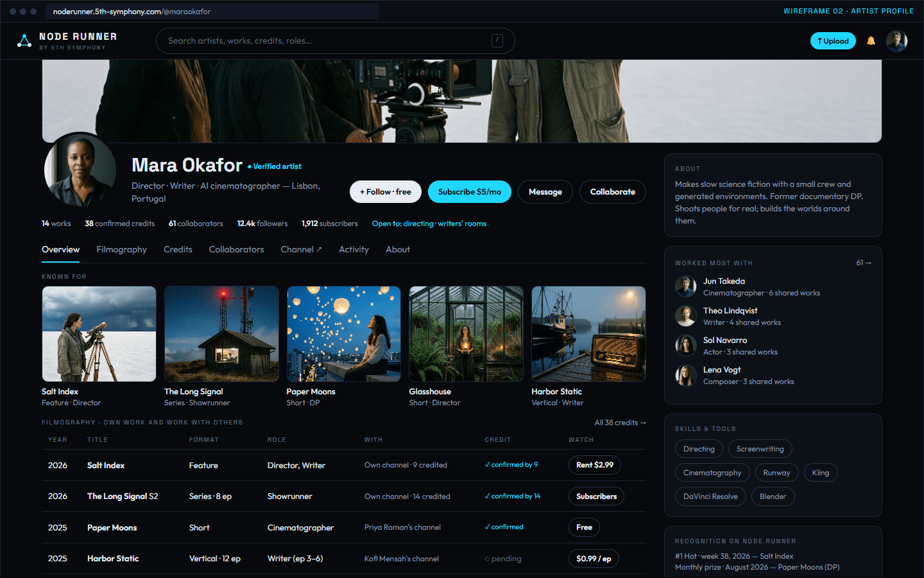Follow Mara Okafor for free
The height and width of the screenshot is (578, 924).
[386, 192]
